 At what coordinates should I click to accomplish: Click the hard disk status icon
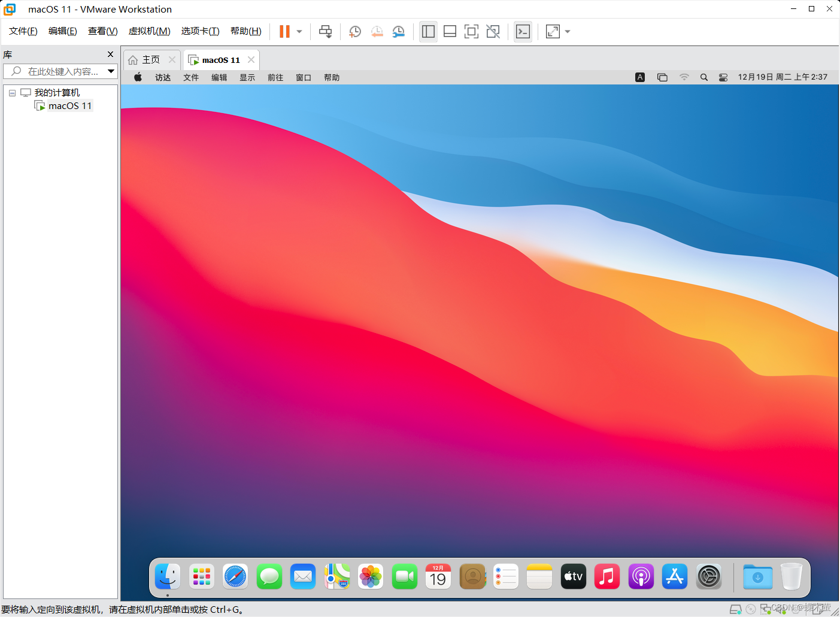[x=735, y=610]
